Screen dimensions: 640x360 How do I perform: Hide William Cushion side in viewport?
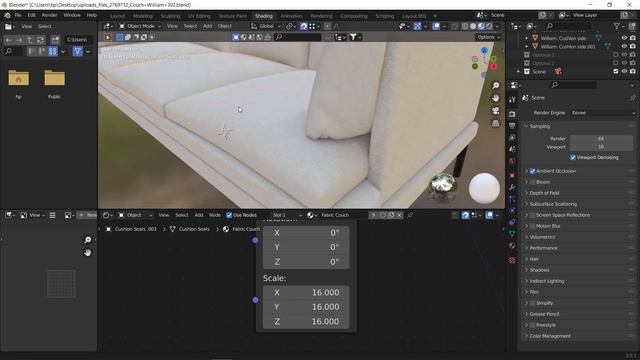(624, 38)
